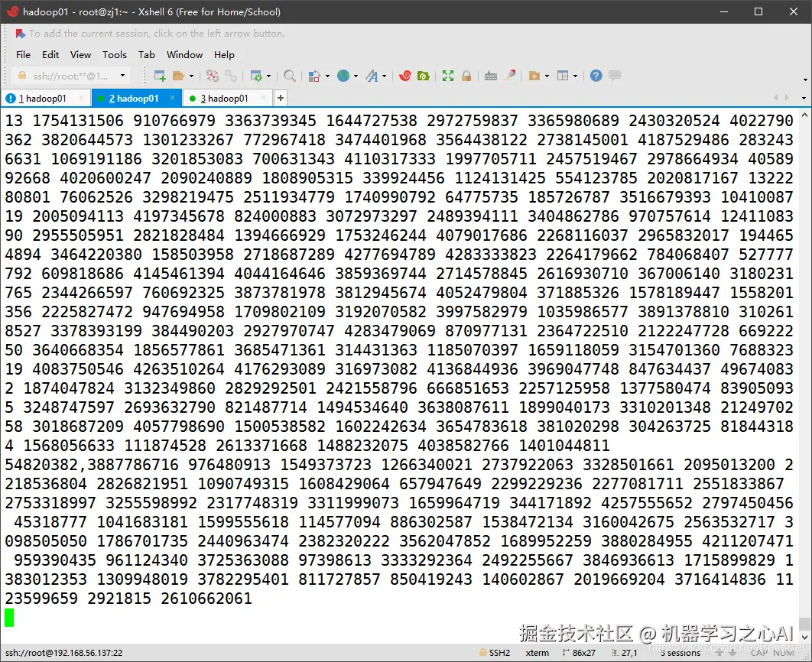Image resolution: width=812 pixels, height=662 pixels.
Task: Click the xterm status bar entry
Action: [537, 653]
